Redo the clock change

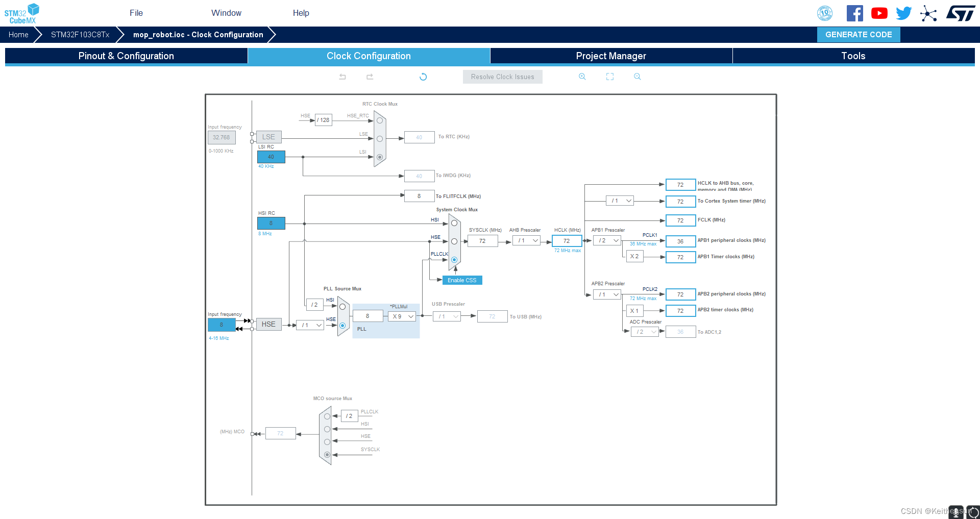tap(370, 77)
